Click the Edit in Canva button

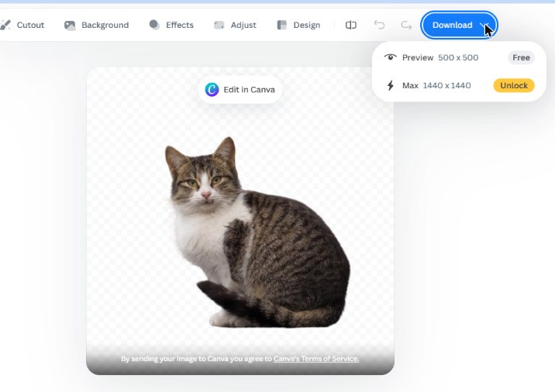point(240,90)
